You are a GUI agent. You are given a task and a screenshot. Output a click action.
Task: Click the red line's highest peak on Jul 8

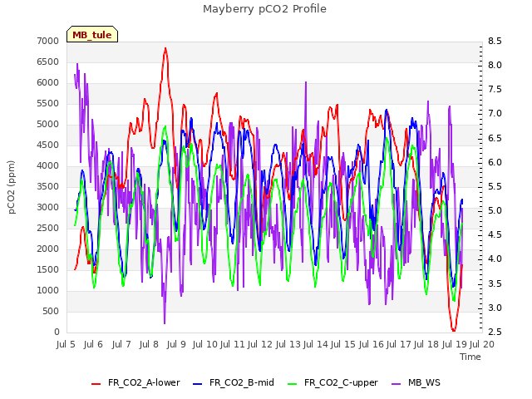(165, 48)
